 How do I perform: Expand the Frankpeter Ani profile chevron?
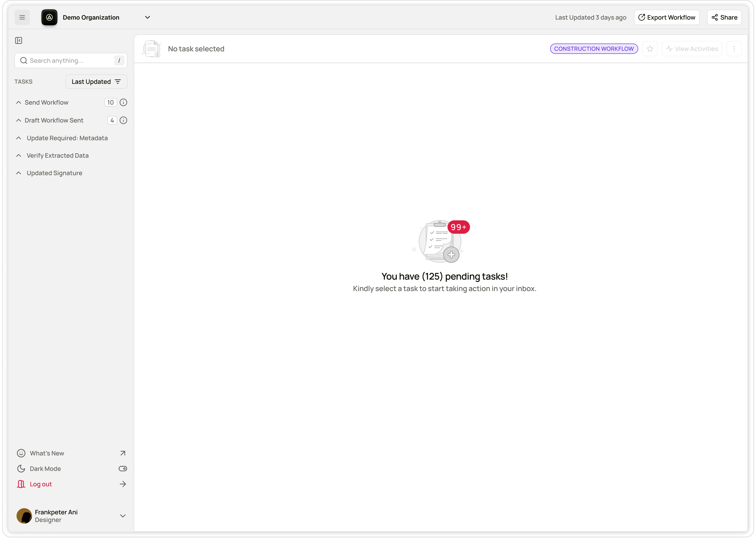[x=123, y=516]
